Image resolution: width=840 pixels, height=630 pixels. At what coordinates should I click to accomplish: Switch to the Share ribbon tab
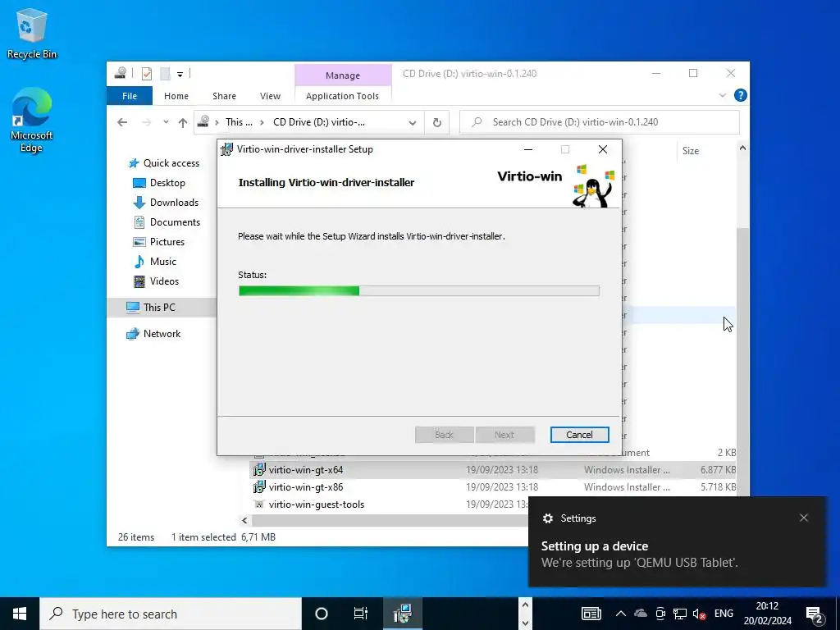tap(224, 96)
